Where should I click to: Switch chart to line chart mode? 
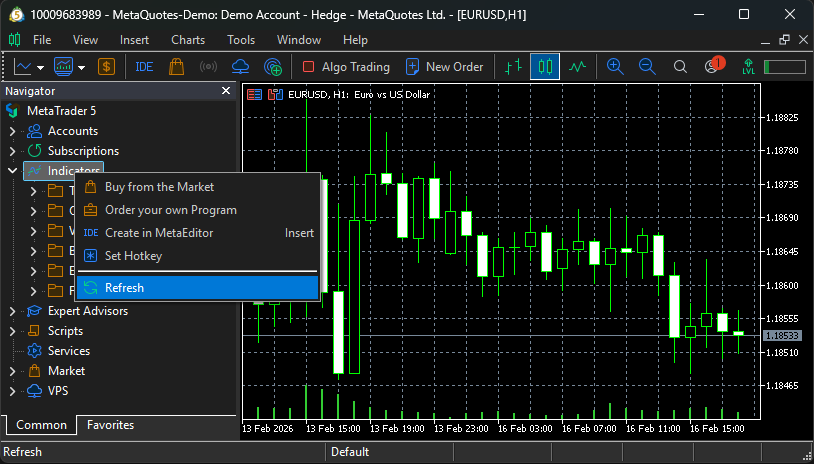point(577,67)
